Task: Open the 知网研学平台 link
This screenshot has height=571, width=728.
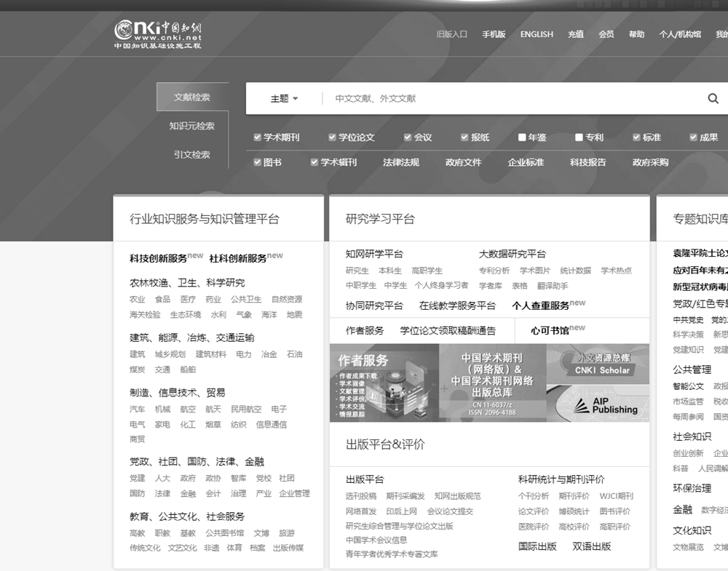Action: click(374, 254)
